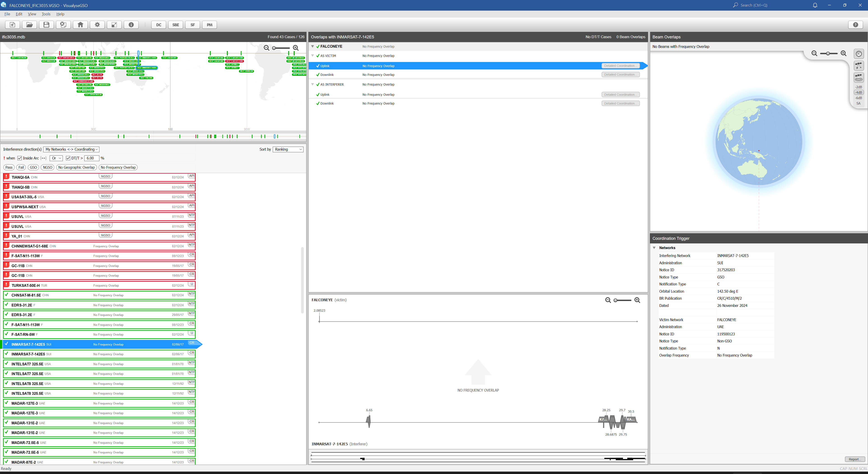Collapse the AS VICTIM node

(x=313, y=56)
